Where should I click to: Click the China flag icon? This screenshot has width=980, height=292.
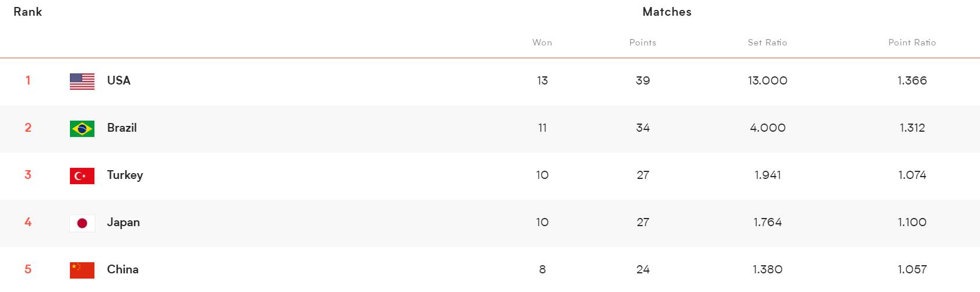click(82, 270)
